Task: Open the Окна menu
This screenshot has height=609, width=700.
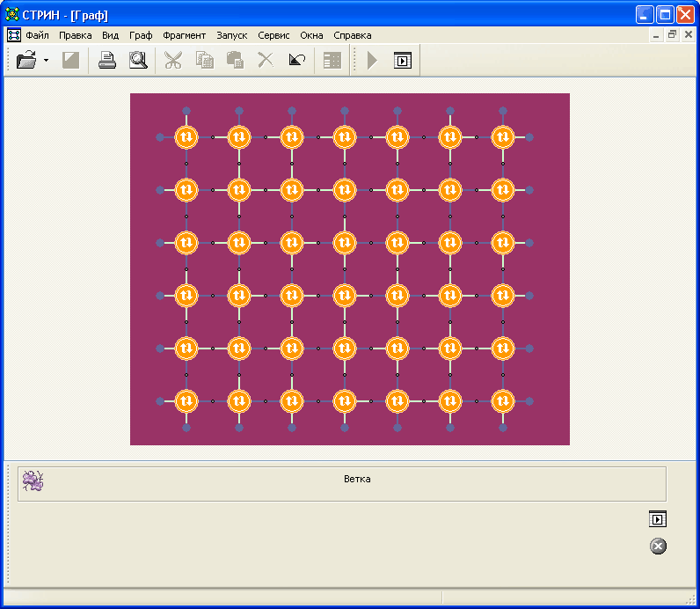Action: pos(311,35)
